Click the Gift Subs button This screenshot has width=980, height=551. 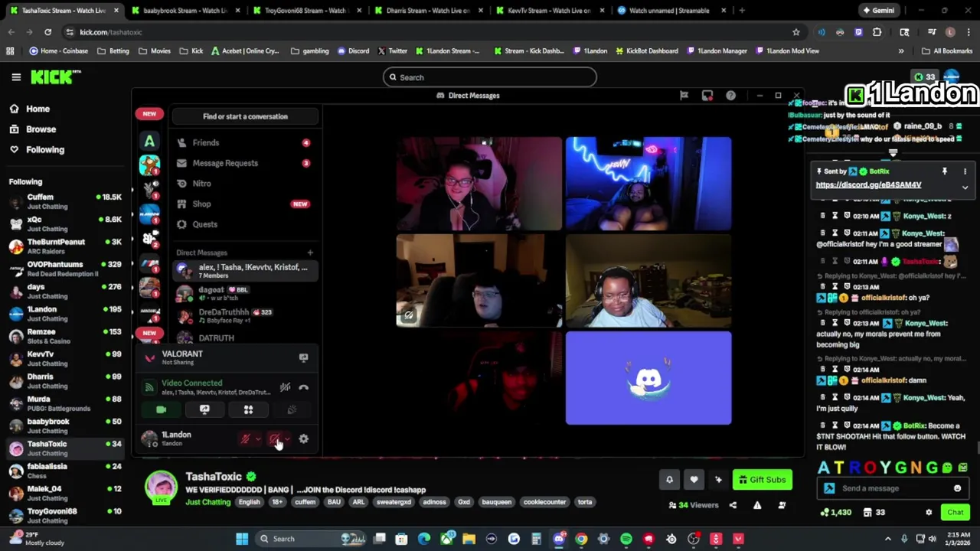coord(762,480)
